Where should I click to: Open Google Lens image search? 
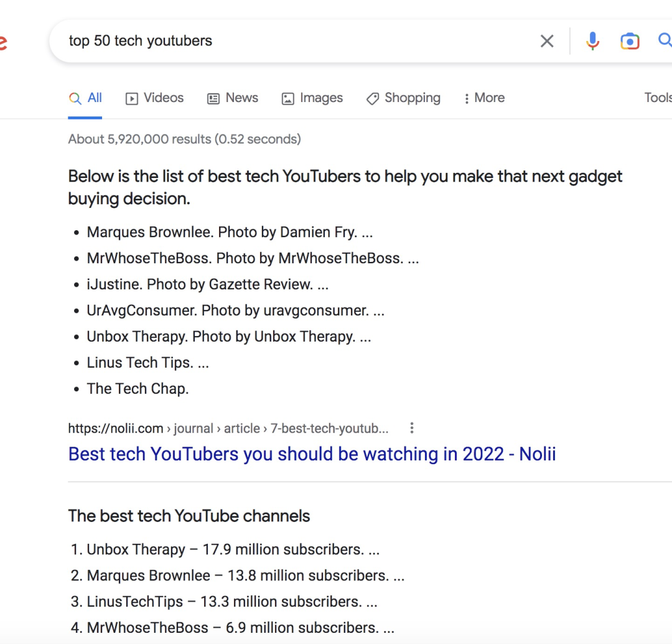(630, 41)
